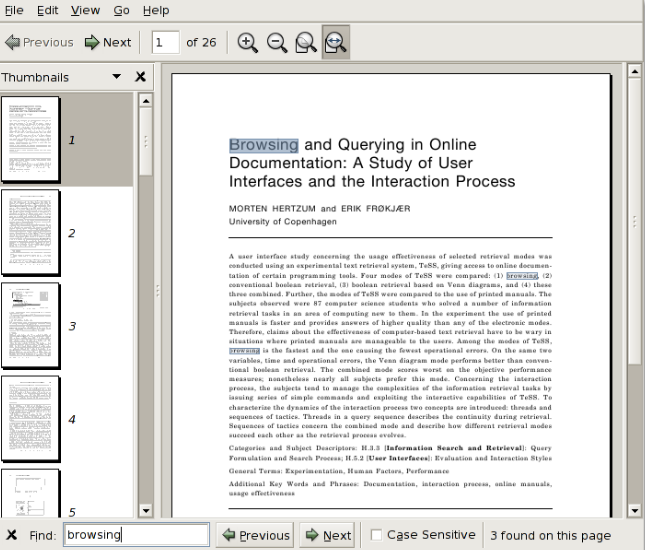Find the previous match in the Find bar
Image resolution: width=645 pixels, height=550 pixels.
256,535
